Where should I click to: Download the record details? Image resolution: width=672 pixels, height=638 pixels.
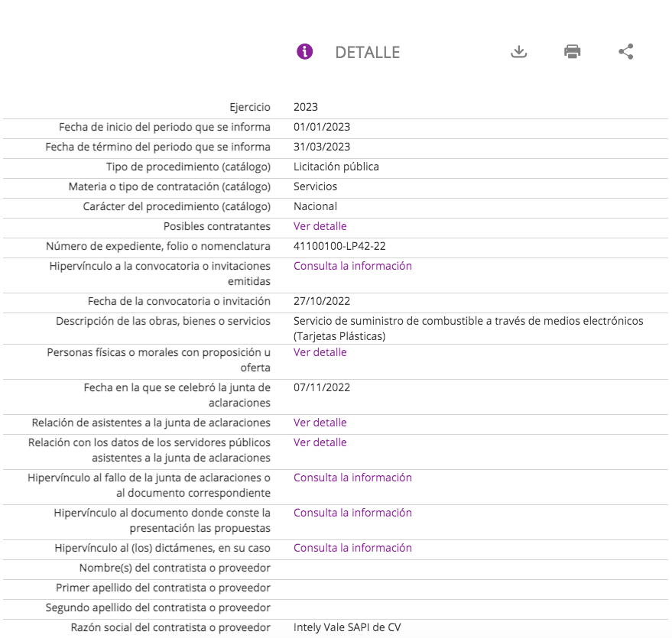[x=519, y=52]
